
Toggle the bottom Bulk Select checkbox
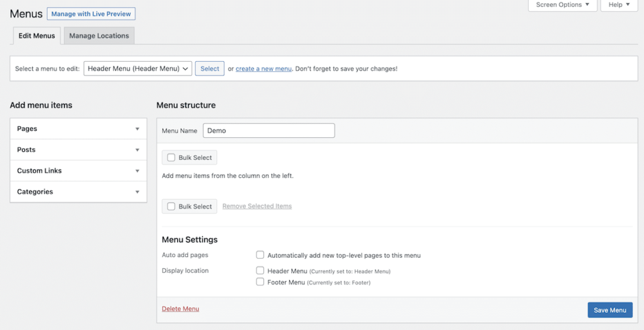tap(171, 207)
